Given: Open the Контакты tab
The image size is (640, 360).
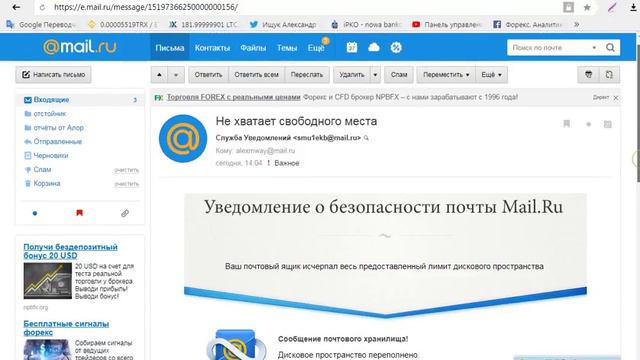Looking at the screenshot, I should click(x=212, y=48).
